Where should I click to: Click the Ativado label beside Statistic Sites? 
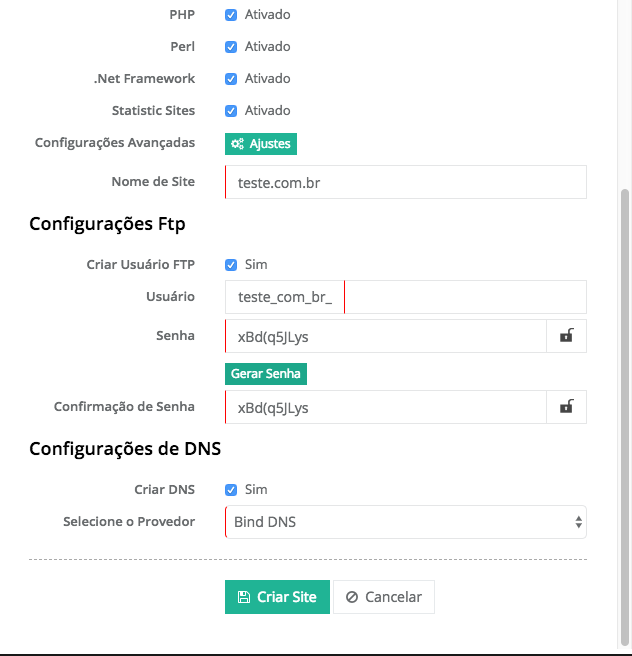267,111
